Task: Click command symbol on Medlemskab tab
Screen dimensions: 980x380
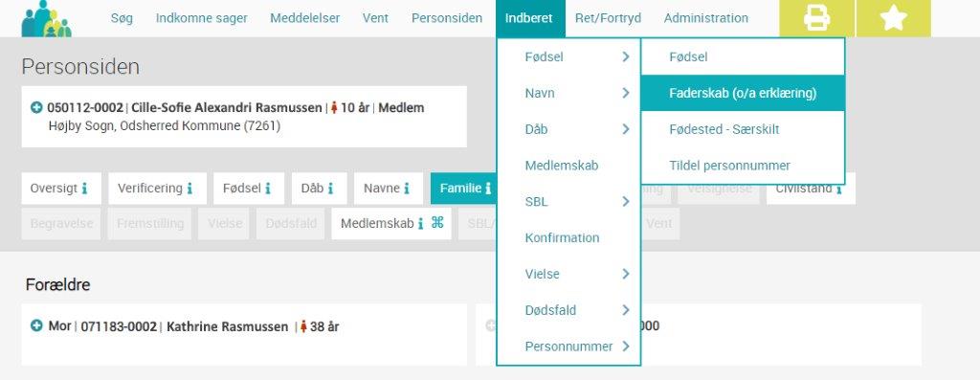Action: (x=437, y=222)
